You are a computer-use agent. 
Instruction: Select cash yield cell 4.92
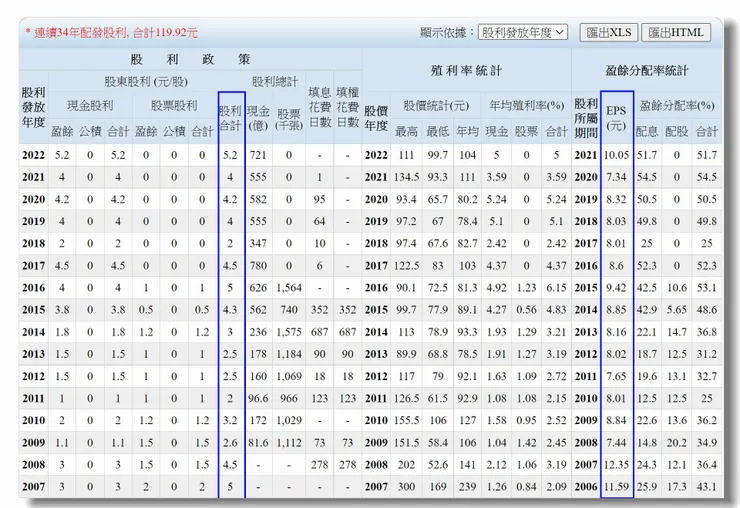(x=496, y=288)
